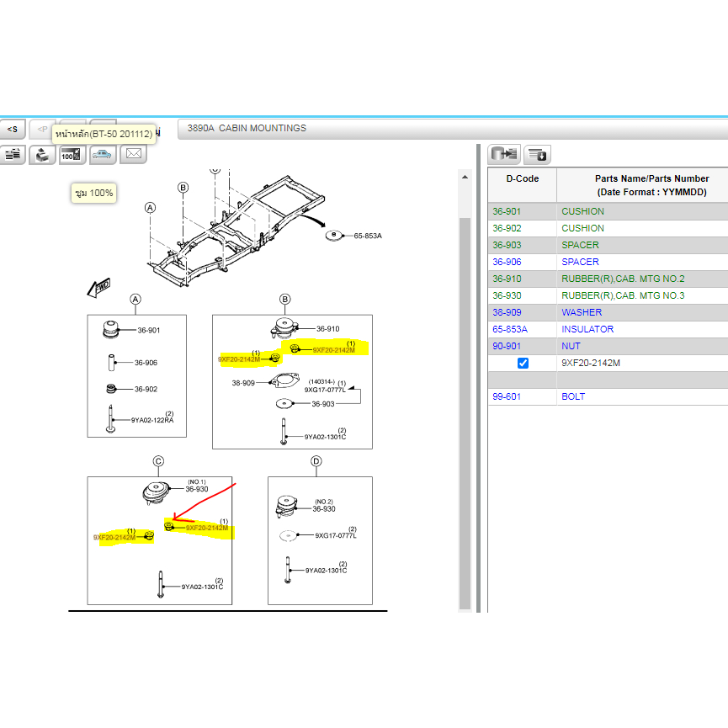The height and width of the screenshot is (728, 728).
Task: Click the envelope mail icon
Action: click(133, 154)
